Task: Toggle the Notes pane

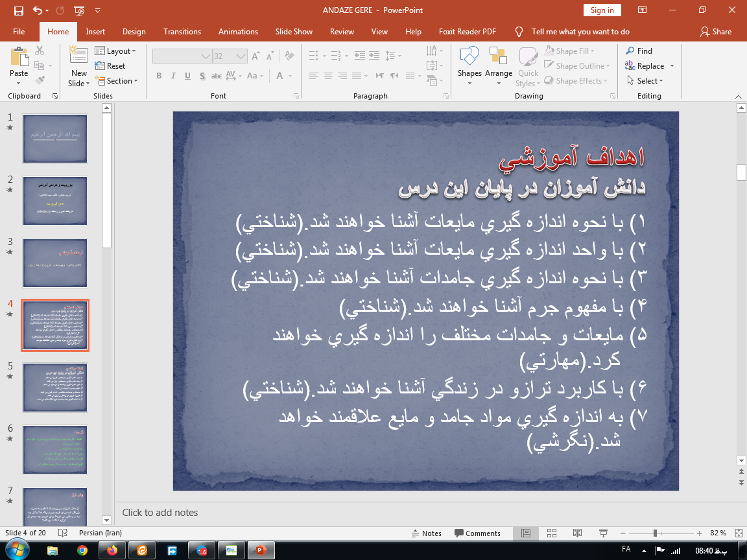Action: (x=427, y=533)
